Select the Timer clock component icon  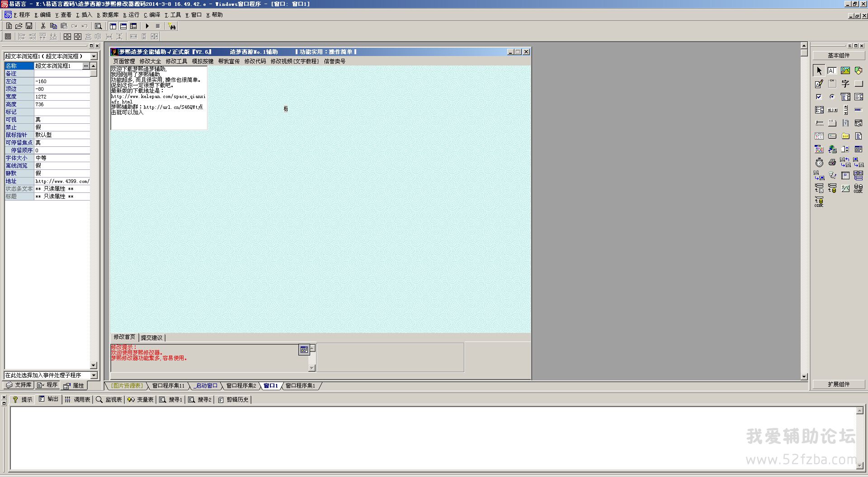pos(819,163)
